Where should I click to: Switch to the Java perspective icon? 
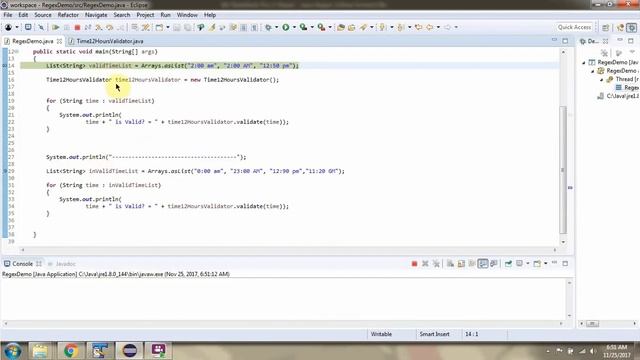[x=621, y=27]
